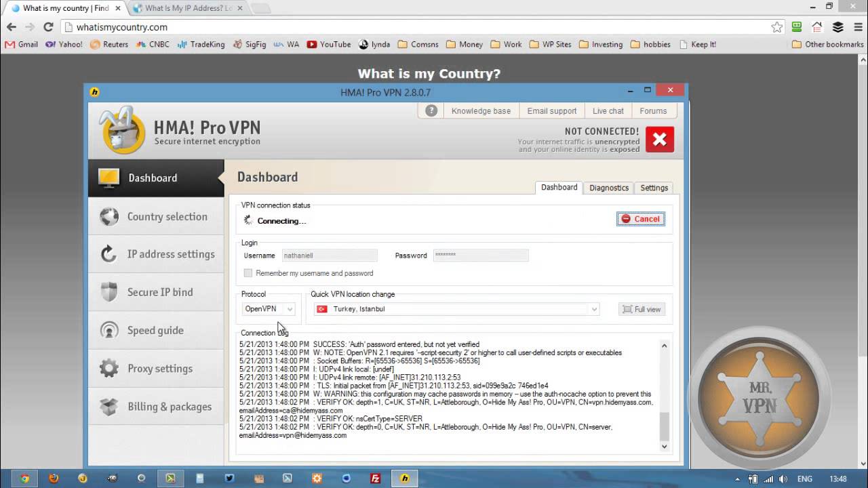
Task: Expand the WP Sites bookmarks folder
Action: [551, 44]
